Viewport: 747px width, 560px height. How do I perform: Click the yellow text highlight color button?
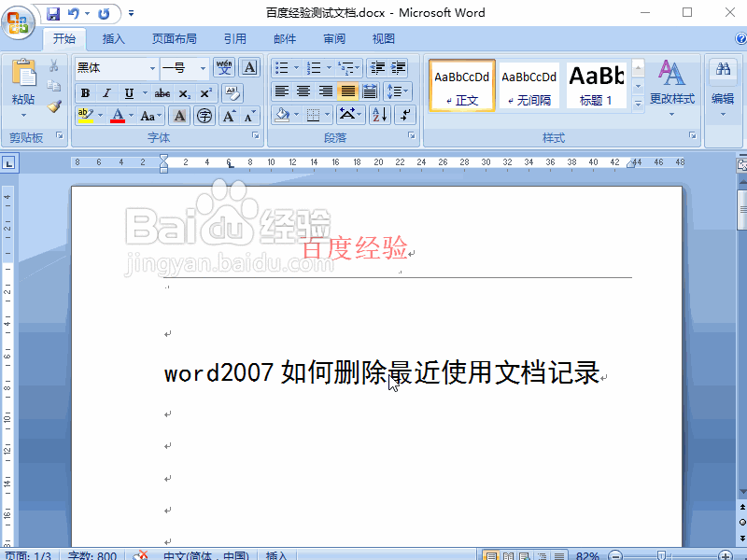[86, 116]
